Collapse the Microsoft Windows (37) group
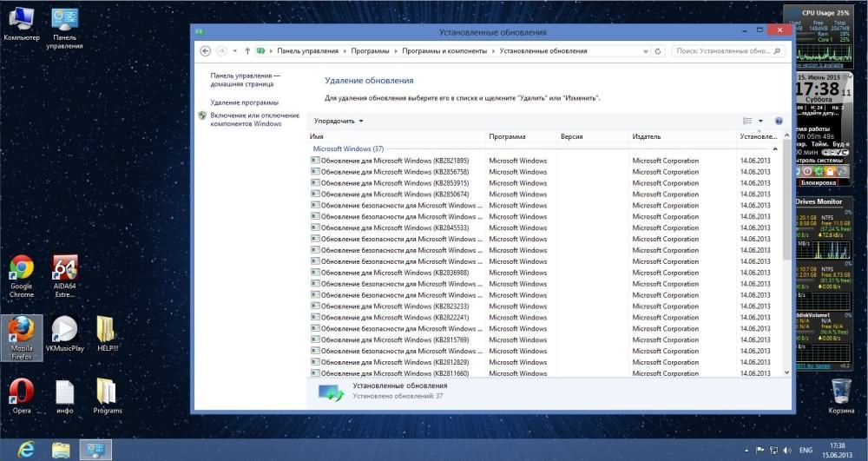The width and height of the screenshot is (868, 461). [x=348, y=149]
